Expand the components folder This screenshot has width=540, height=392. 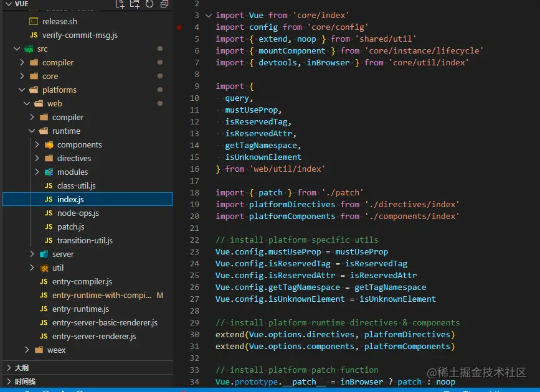(37, 144)
